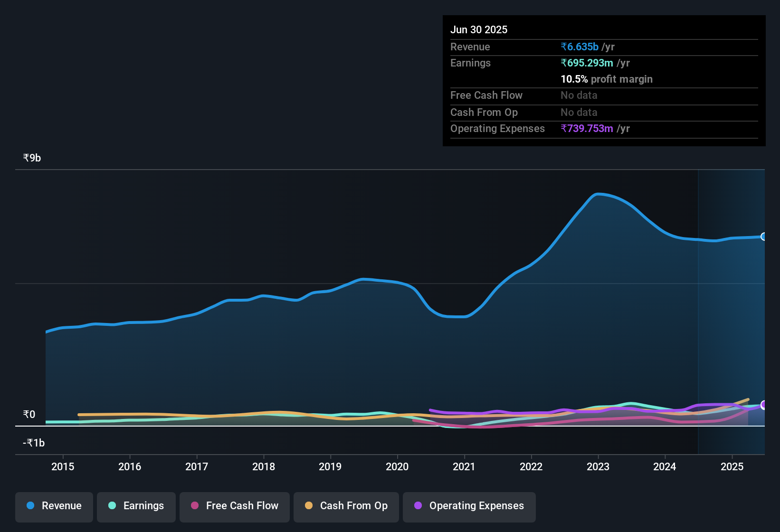The image size is (780, 532).
Task: Click the Earnings figure ₹695.293m link
Action: coord(587,63)
